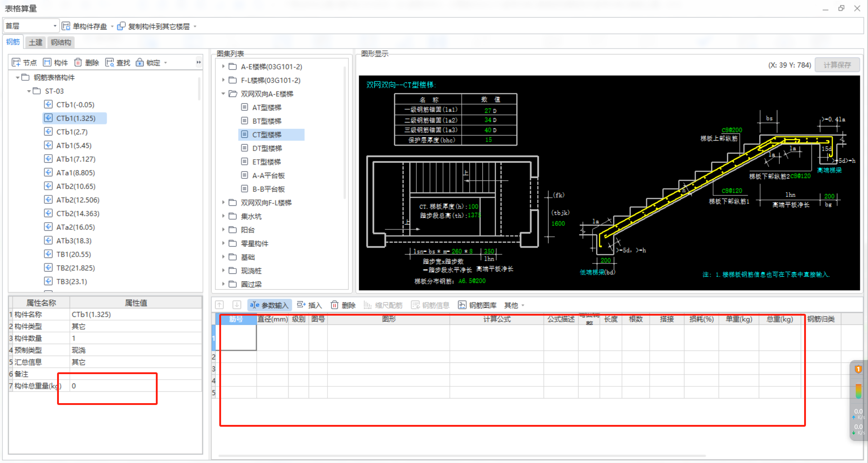
Task: Click the orange shield tray widget icon
Action: (858, 369)
